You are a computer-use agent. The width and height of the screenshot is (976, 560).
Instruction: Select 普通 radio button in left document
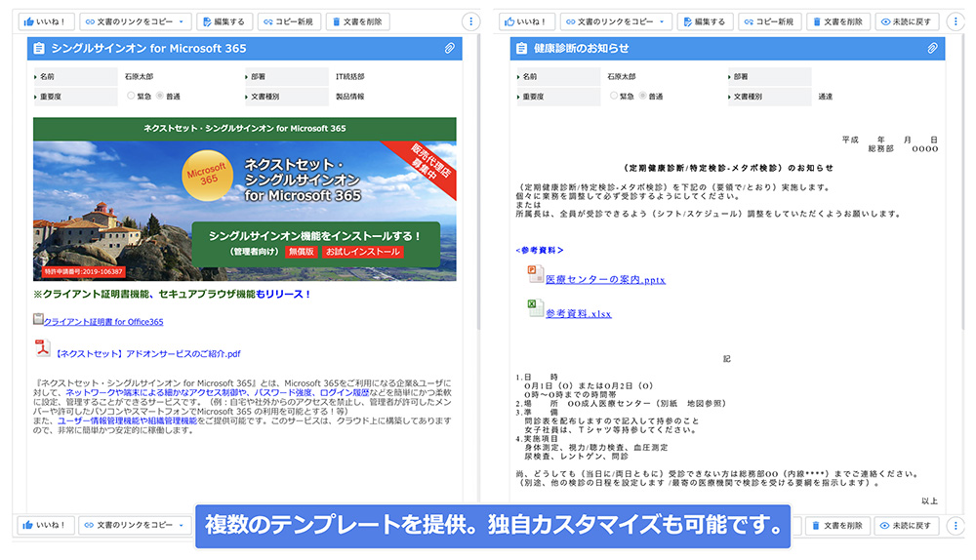click(160, 96)
